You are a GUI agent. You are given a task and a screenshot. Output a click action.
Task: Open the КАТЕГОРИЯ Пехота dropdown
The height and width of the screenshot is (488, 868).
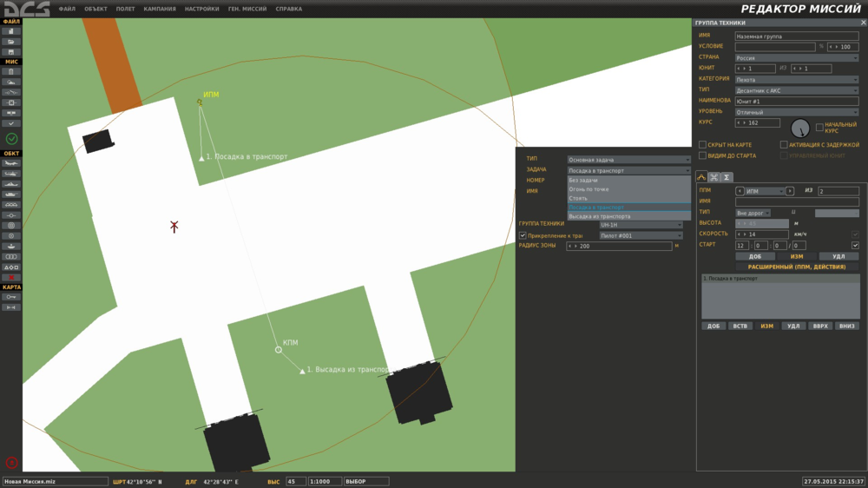point(797,80)
